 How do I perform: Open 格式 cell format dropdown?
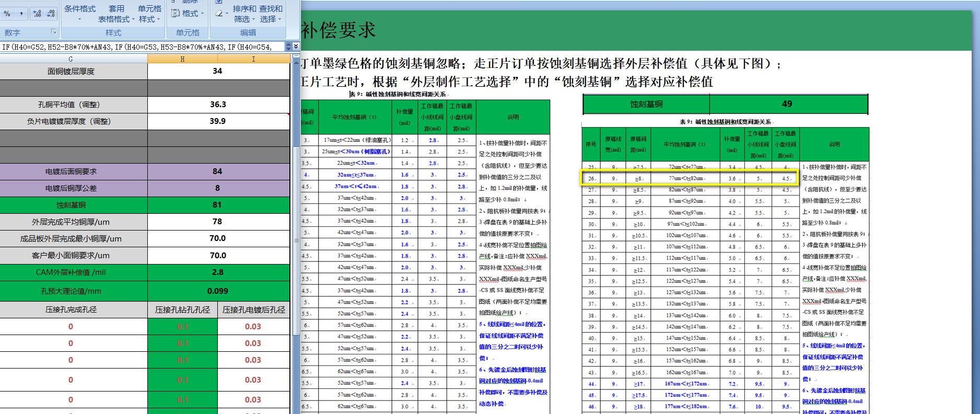click(x=188, y=14)
